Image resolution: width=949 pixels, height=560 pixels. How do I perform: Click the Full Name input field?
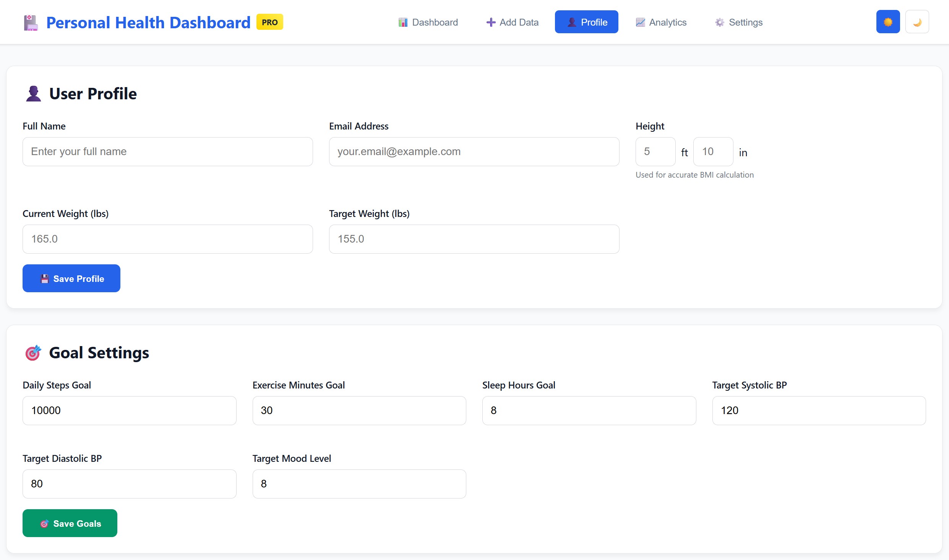click(167, 151)
